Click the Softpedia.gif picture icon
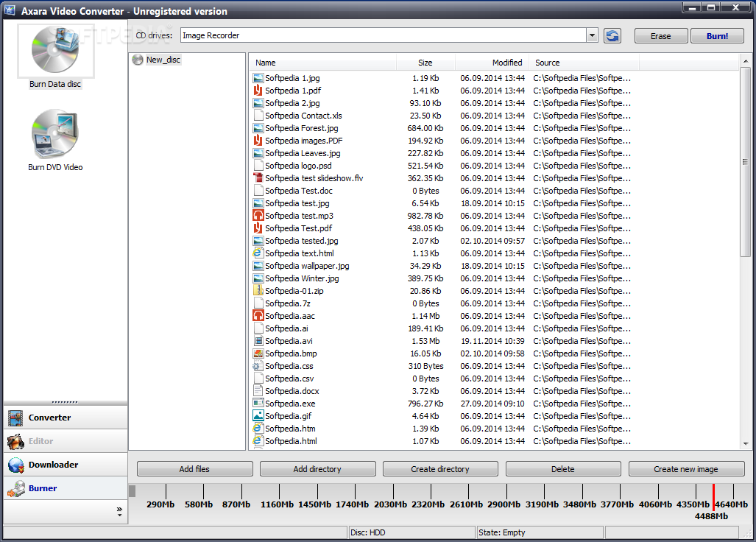 pyautogui.click(x=258, y=417)
